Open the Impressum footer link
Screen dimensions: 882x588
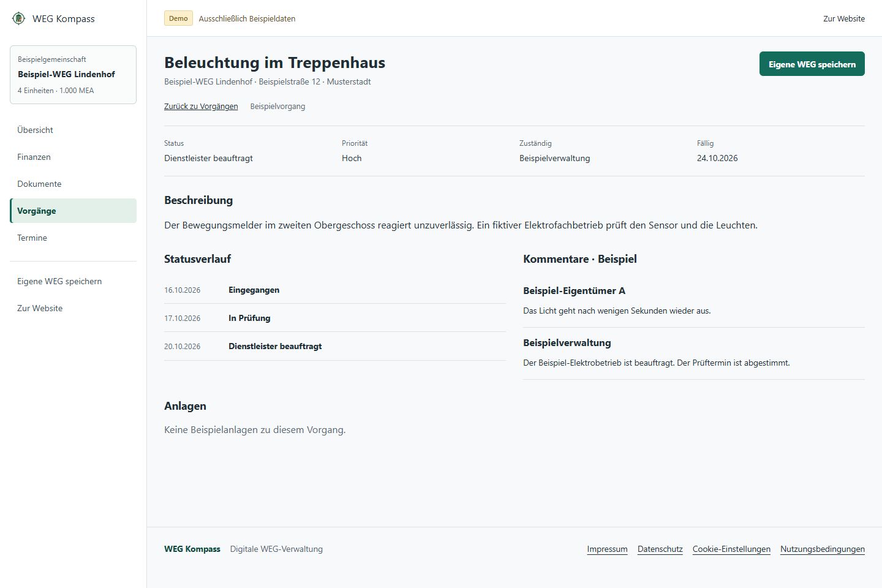click(x=607, y=549)
